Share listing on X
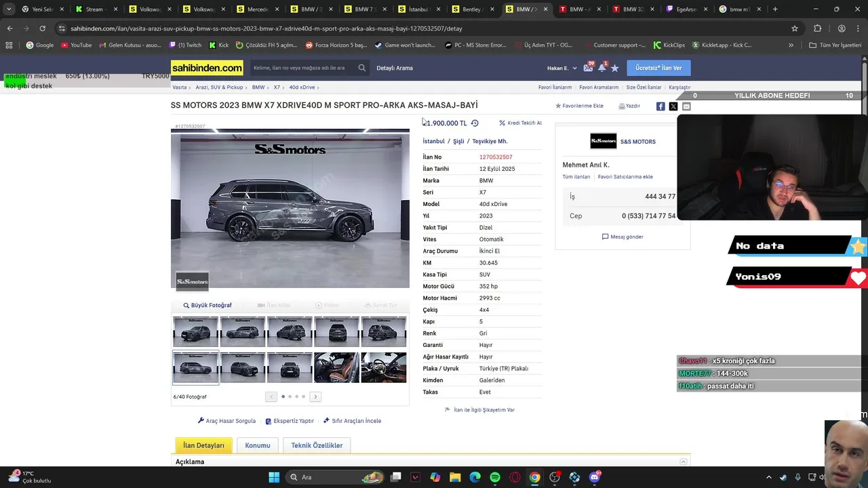Screen dimensions: 868x488 coord(673,106)
